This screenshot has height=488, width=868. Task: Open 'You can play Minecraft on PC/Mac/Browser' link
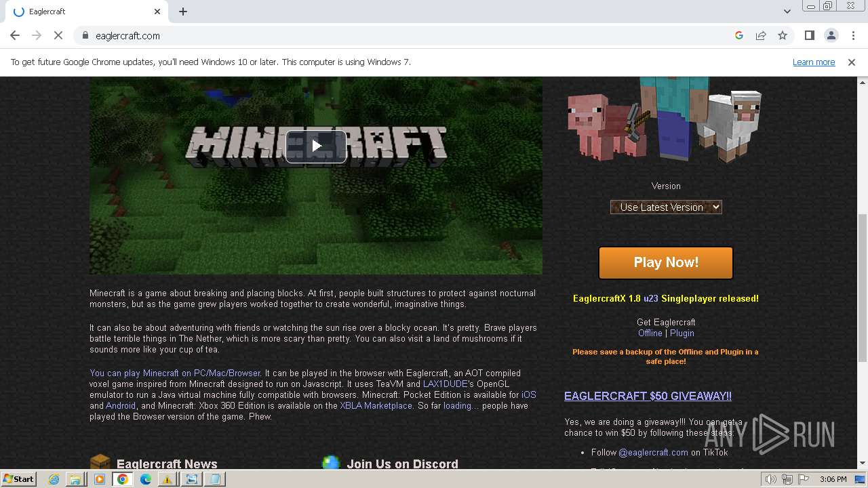[175, 373]
